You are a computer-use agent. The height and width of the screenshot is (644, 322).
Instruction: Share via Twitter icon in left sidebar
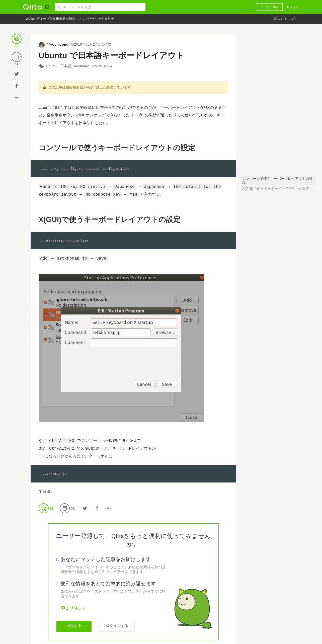coord(17,74)
